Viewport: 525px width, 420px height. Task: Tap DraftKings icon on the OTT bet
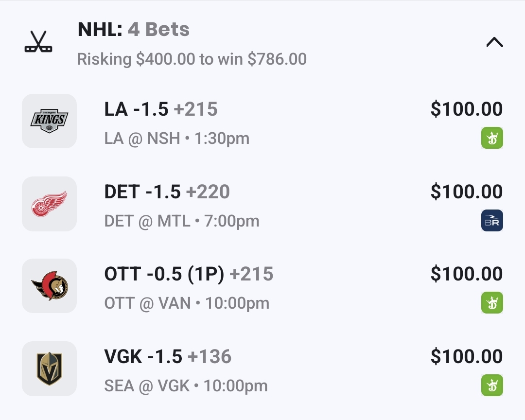point(492,303)
